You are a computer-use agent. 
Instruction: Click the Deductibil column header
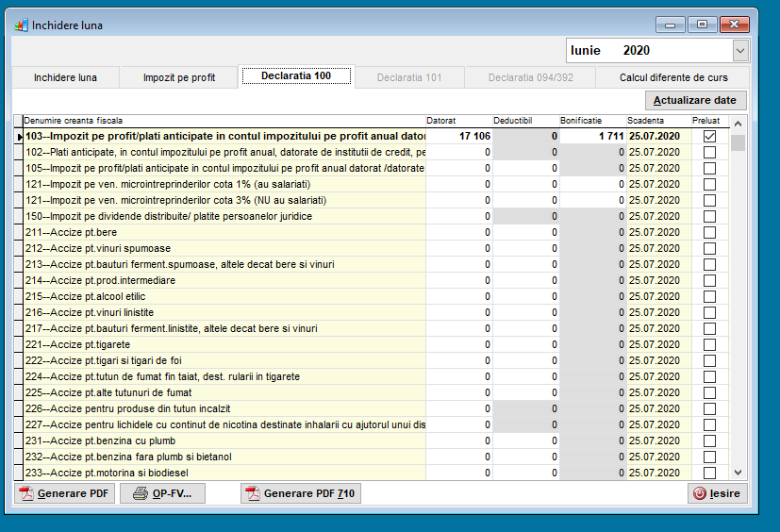525,121
